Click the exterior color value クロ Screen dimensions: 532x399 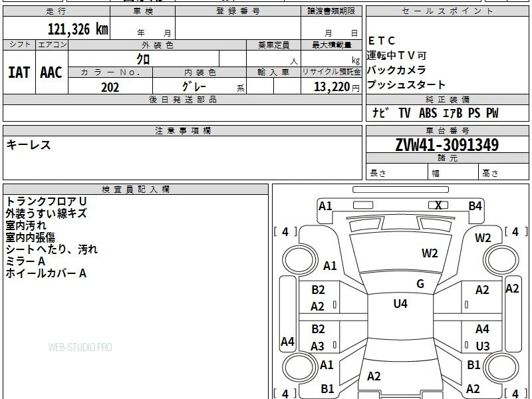tap(143, 59)
